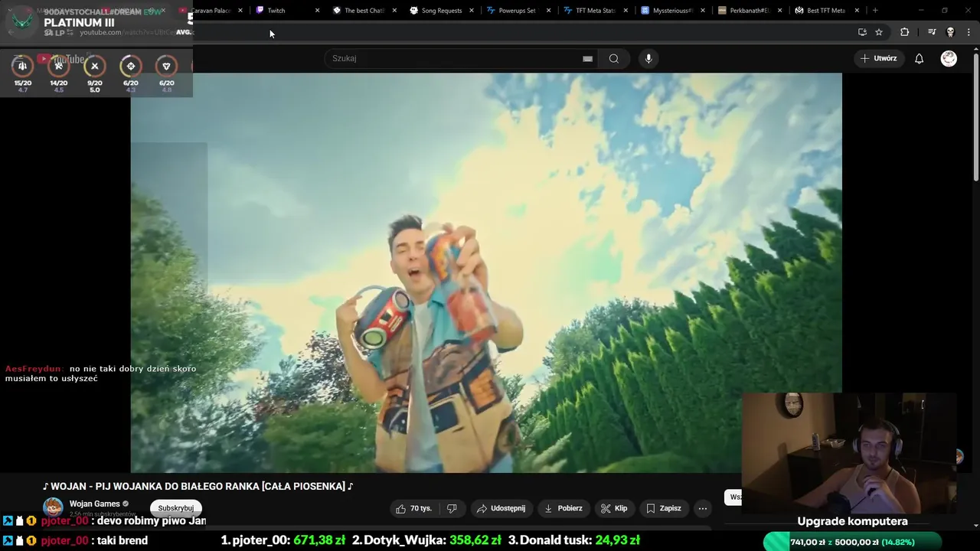Like the video with 70 tys. thumbs up
Image resolution: width=980 pixels, height=551 pixels.
[414, 508]
